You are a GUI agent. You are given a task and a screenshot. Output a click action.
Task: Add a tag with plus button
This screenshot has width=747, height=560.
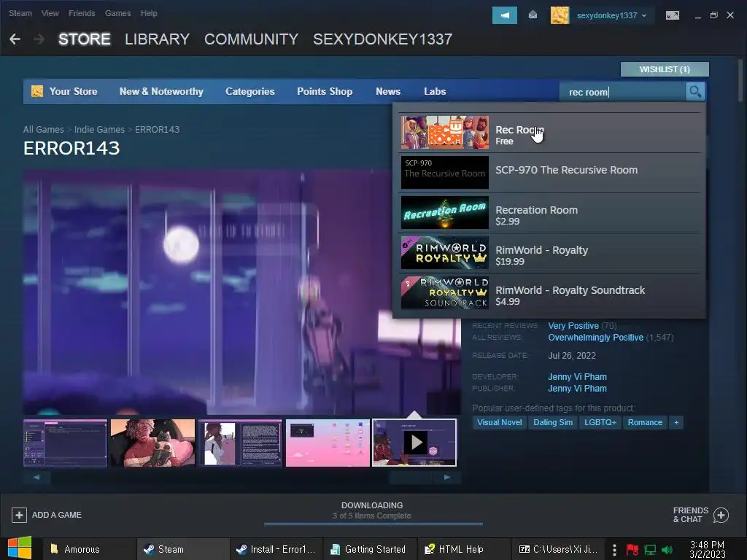tap(676, 422)
